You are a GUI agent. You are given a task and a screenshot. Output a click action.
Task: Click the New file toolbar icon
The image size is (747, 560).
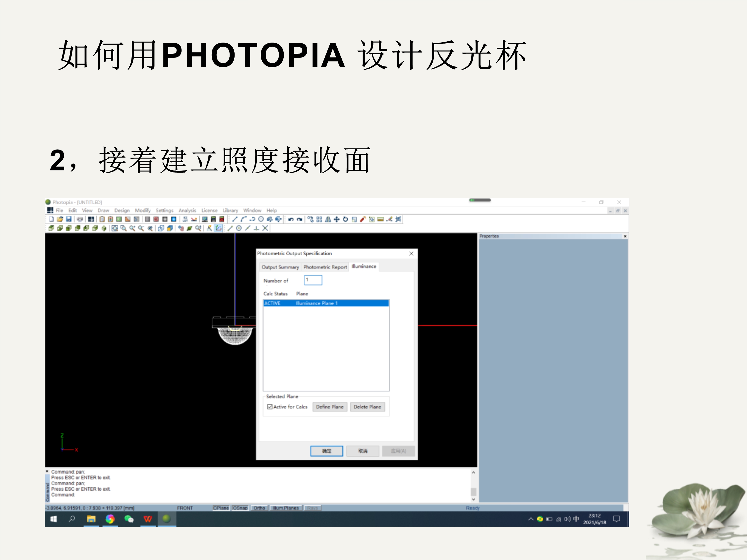tap(51, 219)
